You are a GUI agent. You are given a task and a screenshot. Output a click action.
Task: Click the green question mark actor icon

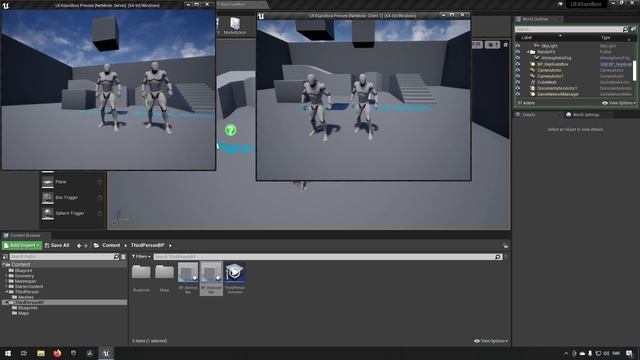coord(231,130)
